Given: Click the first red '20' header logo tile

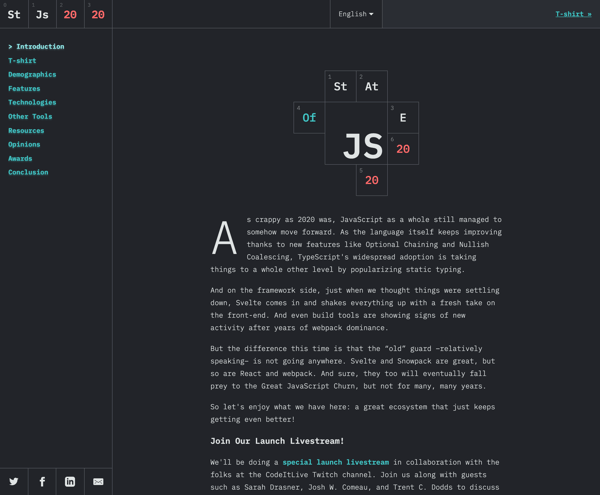Looking at the screenshot, I should pos(70,14).
